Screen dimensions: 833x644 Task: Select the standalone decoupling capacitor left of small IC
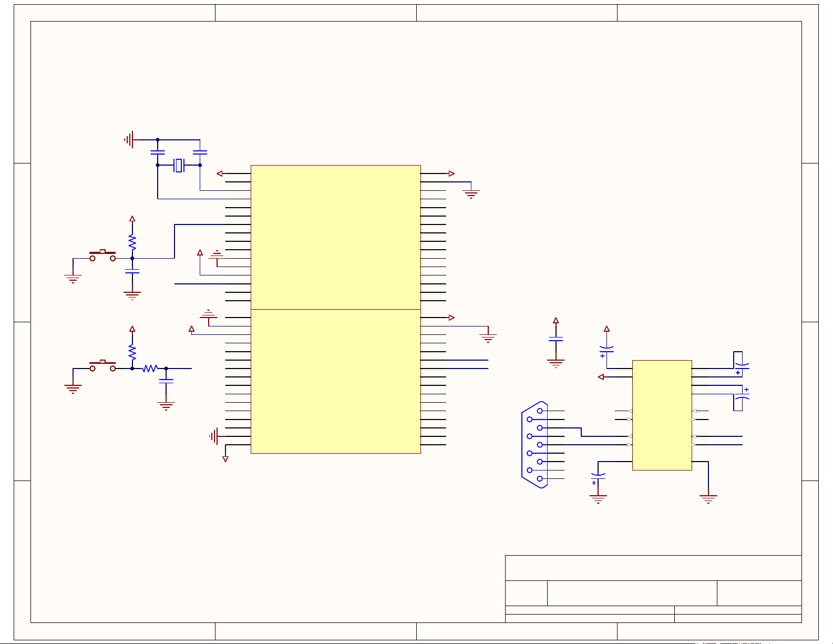(x=556, y=340)
